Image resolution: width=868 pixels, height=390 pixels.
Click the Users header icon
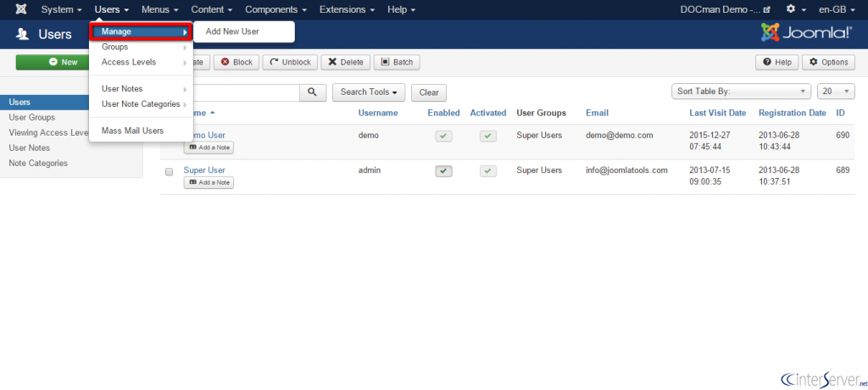(x=23, y=35)
